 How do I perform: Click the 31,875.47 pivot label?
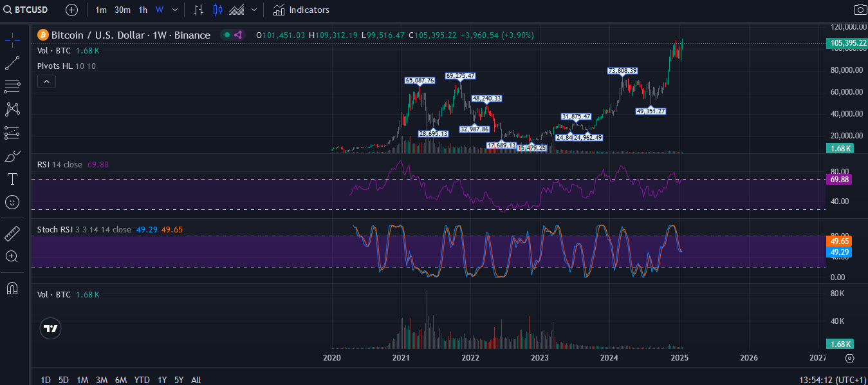point(576,117)
